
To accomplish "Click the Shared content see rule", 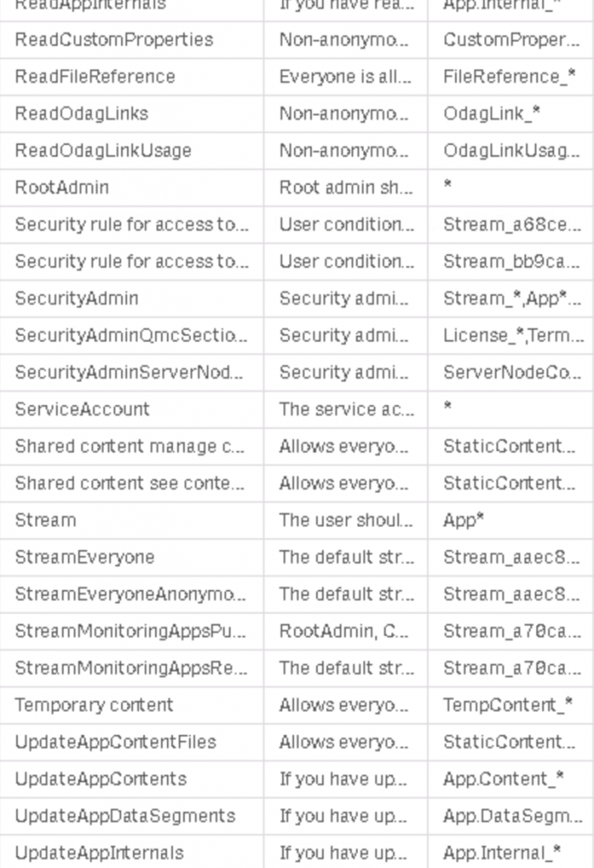I will point(130,483).
